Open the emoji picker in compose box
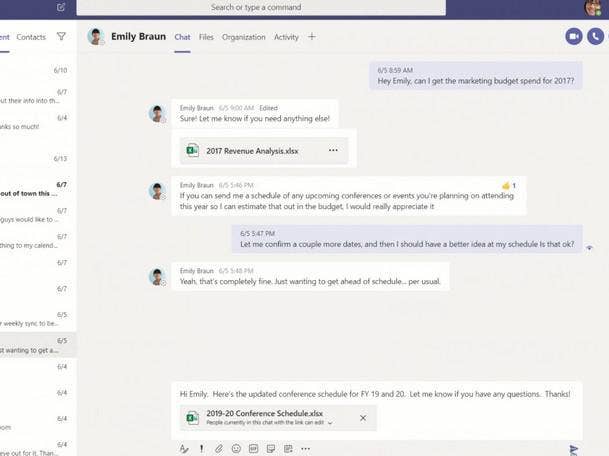The height and width of the screenshot is (456, 609). [x=236, y=449]
